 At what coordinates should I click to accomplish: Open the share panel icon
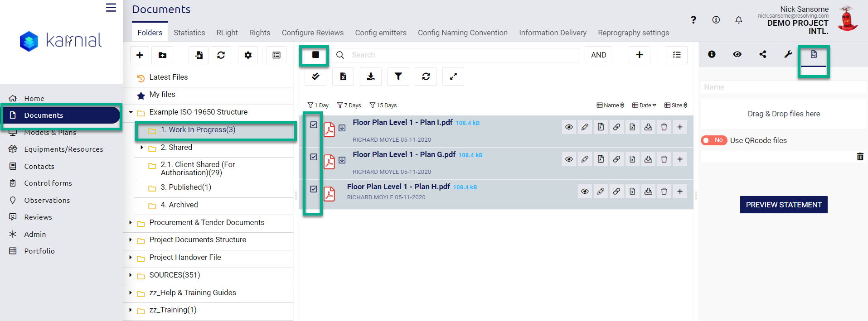pos(763,54)
